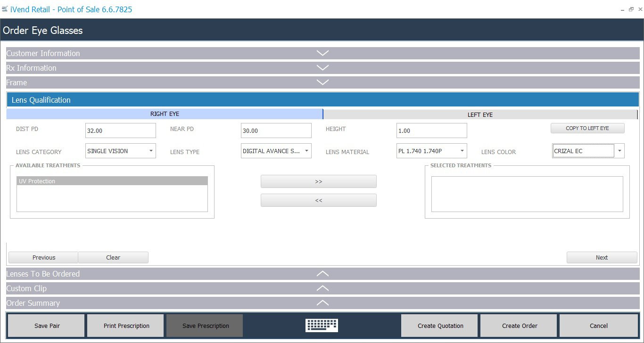Move treatments right with the >> button
The image size is (644, 343).
tap(318, 181)
